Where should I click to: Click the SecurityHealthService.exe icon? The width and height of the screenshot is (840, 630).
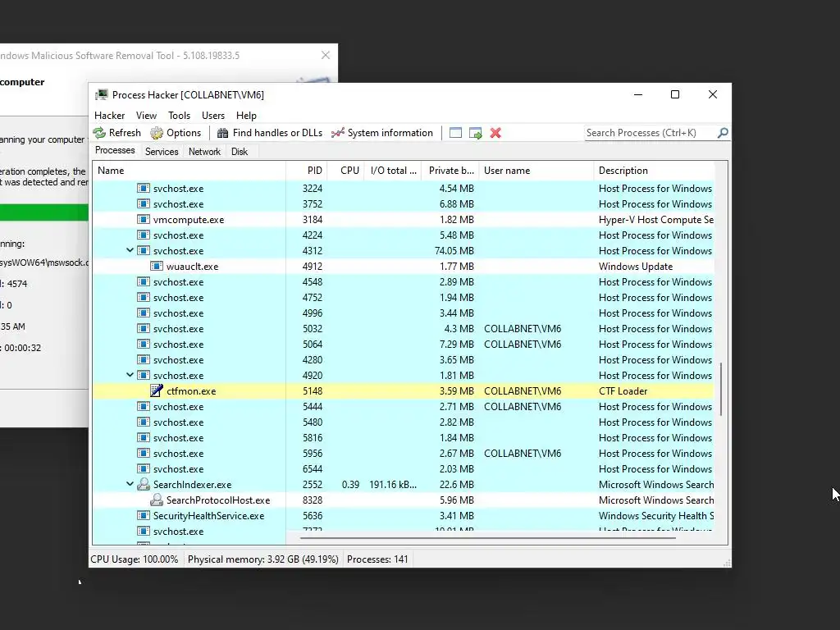143,515
